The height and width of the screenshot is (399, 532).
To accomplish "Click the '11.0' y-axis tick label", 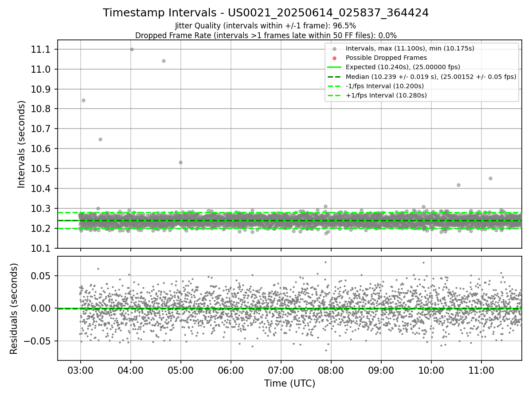I will tap(40, 70).
